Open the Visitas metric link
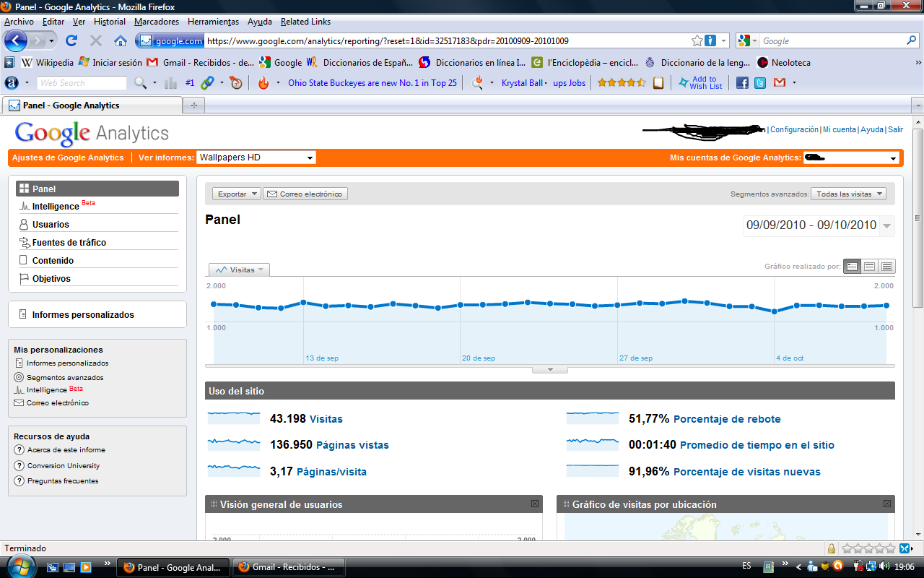This screenshot has height=578, width=924. (326, 419)
